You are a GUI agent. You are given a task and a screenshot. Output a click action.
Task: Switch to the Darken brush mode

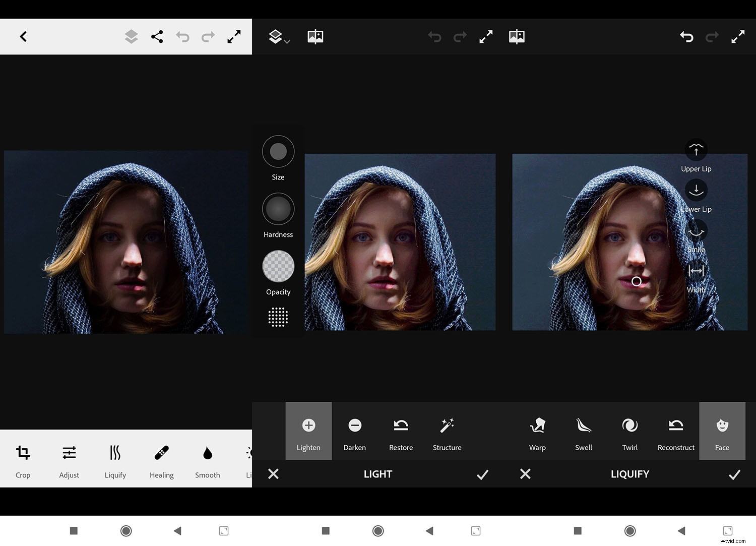point(354,431)
